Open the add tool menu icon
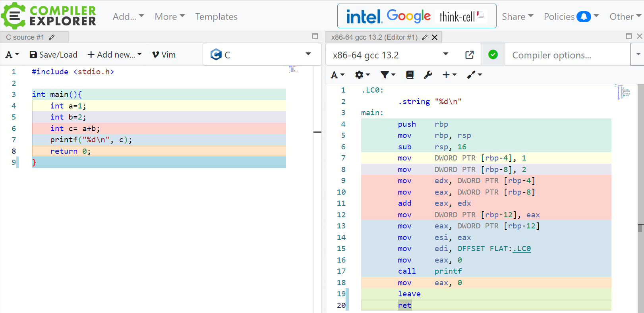 474,75
